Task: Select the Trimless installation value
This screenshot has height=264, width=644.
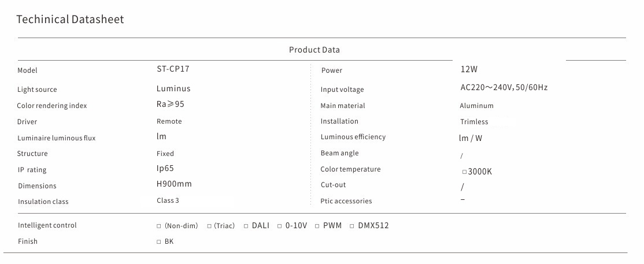Action: pyautogui.click(x=474, y=122)
